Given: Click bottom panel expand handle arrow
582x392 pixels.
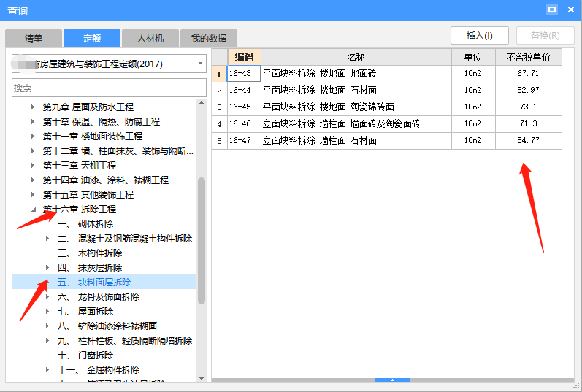Looking at the screenshot, I should [x=392, y=380].
